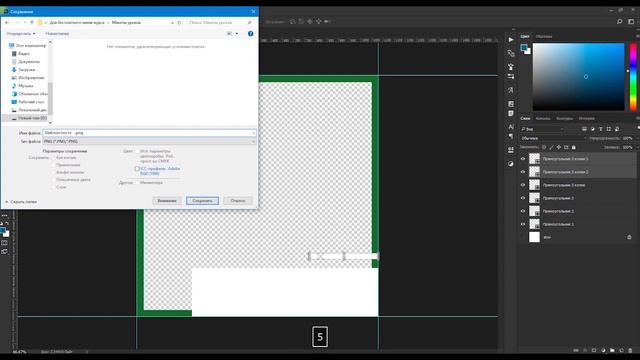The width and height of the screenshot is (640, 360).
Task: Open the Character panel icon
Action: coord(511,127)
